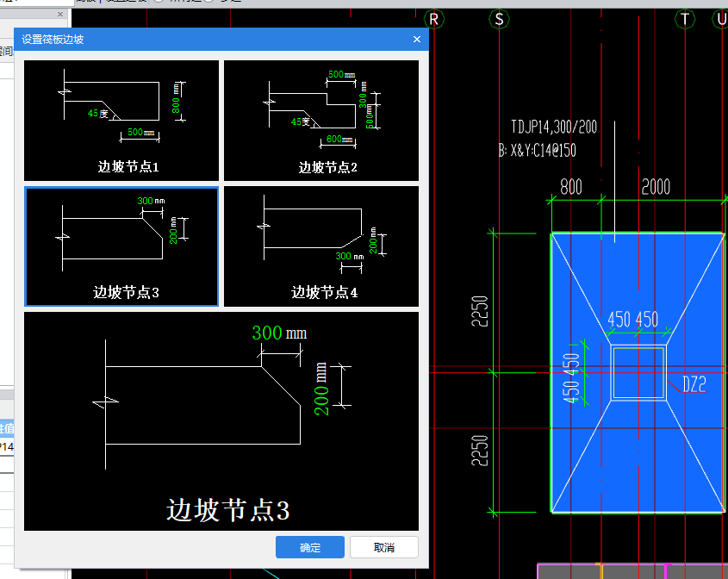The width and height of the screenshot is (728, 579).
Task: Click the 450 450 horizontal dimension above column
Action: [x=633, y=320]
